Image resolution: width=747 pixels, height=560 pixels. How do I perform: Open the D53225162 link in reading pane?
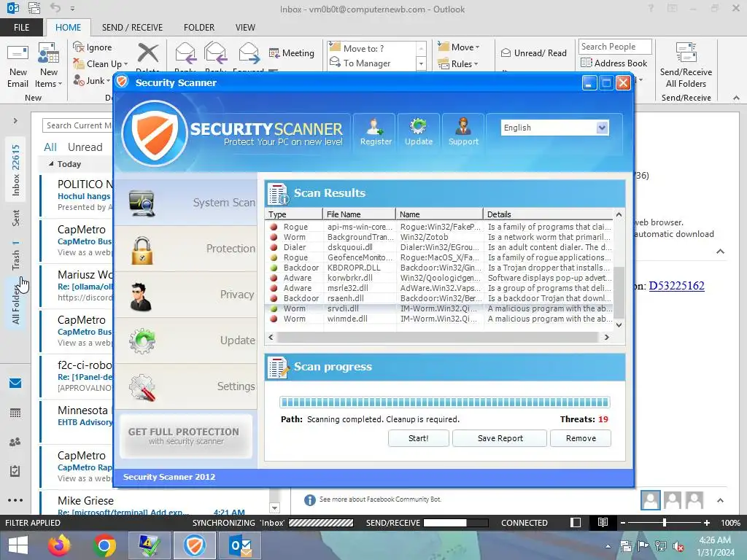coord(676,286)
